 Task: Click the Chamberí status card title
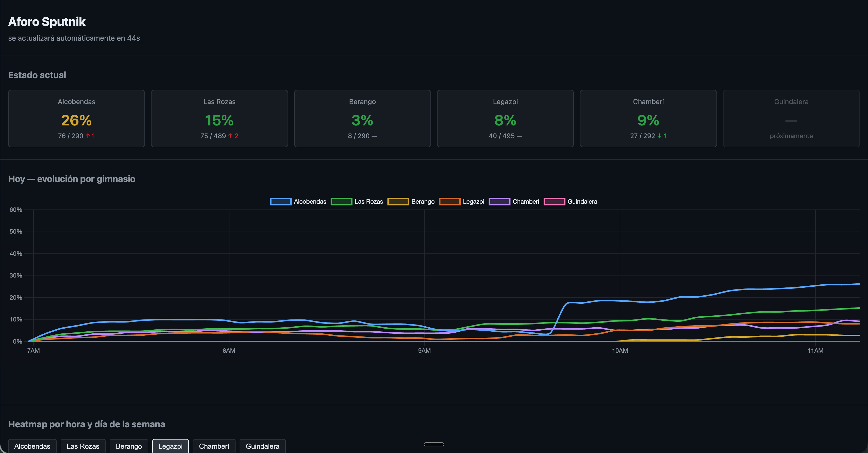point(648,102)
